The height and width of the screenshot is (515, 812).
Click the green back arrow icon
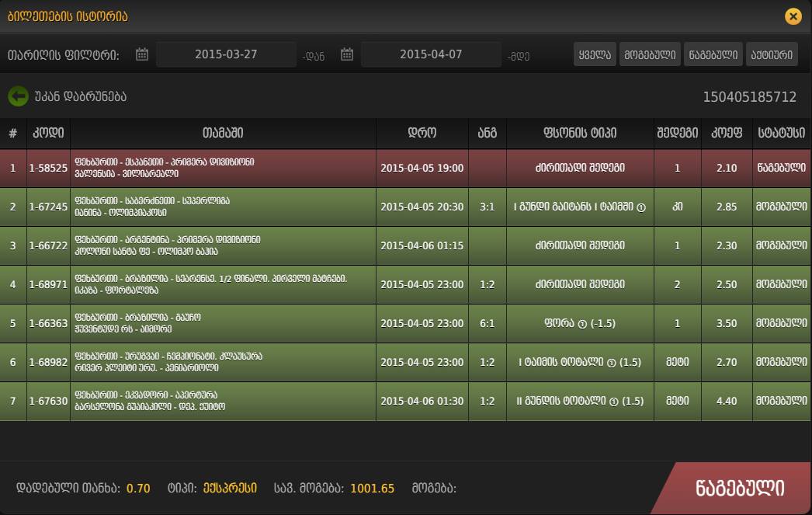pyautogui.click(x=18, y=96)
